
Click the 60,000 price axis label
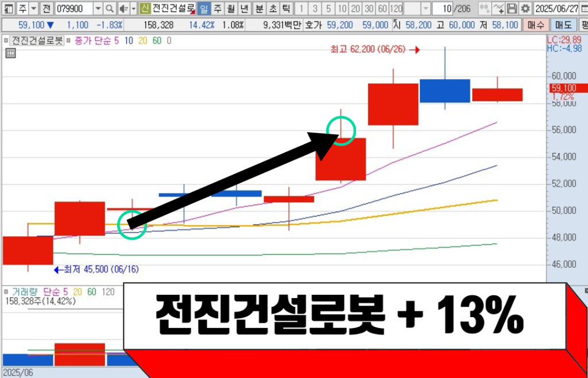564,76
